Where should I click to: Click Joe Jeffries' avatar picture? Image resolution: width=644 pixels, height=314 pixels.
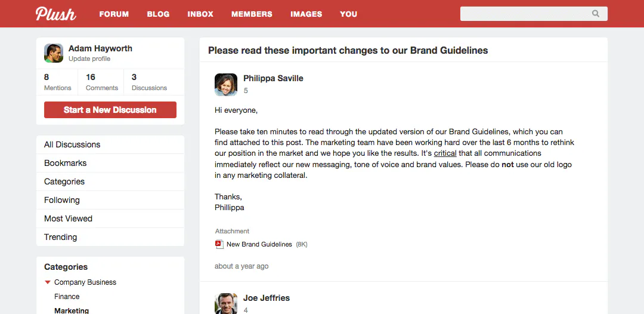[226, 304]
